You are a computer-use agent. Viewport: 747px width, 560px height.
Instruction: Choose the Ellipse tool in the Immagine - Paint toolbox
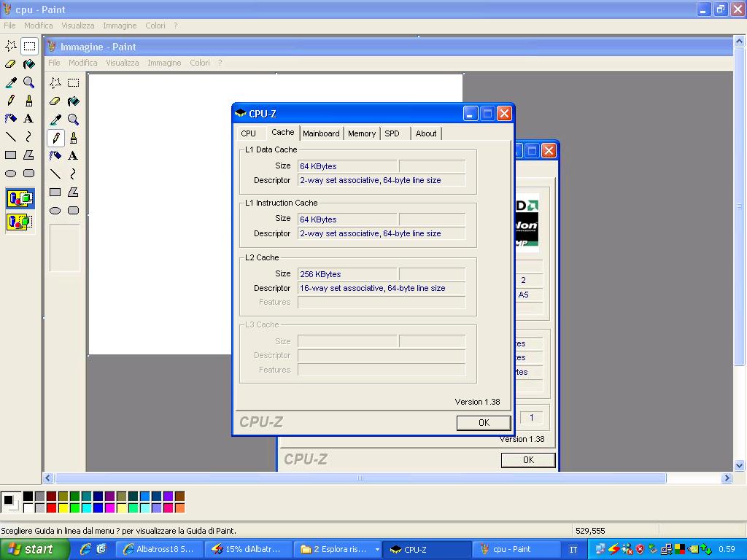pyautogui.click(x=55, y=211)
